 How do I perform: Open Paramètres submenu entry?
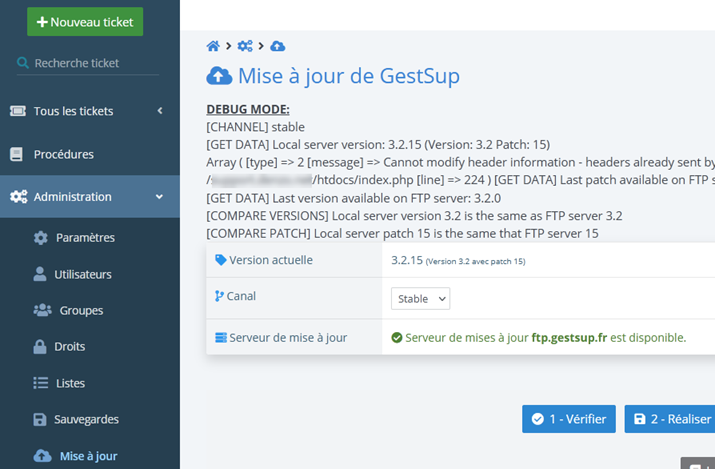pos(85,237)
